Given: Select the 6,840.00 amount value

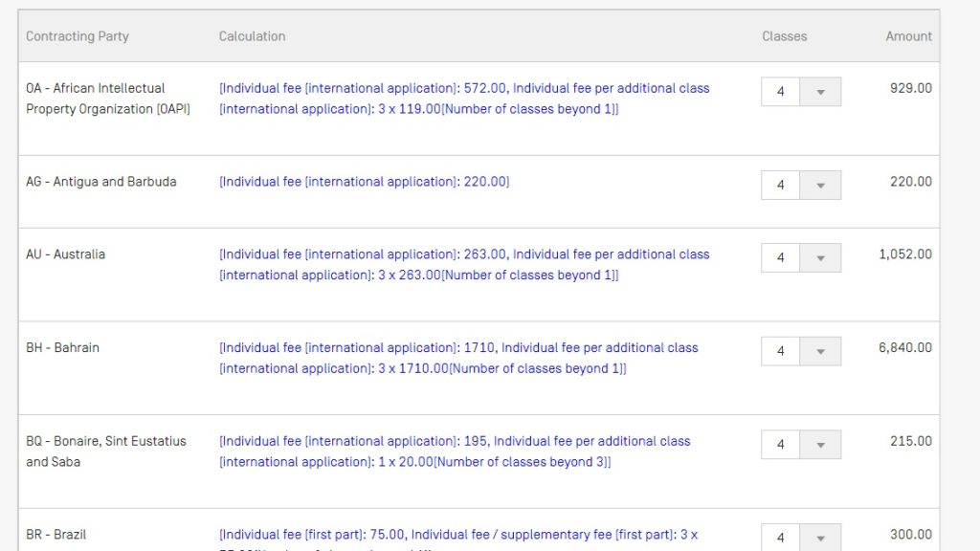Looking at the screenshot, I should click(x=905, y=348).
